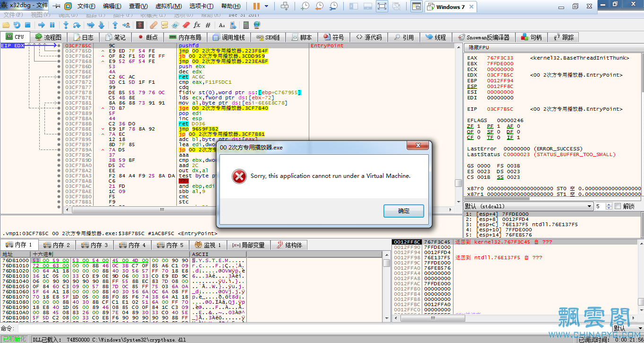Click the stop debugging square icon

(x=27, y=25)
